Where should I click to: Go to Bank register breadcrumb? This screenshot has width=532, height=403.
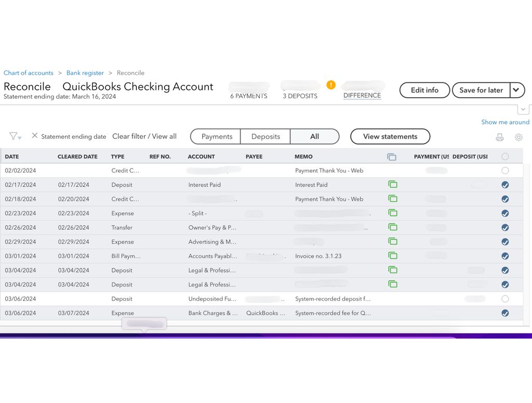point(85,73)
